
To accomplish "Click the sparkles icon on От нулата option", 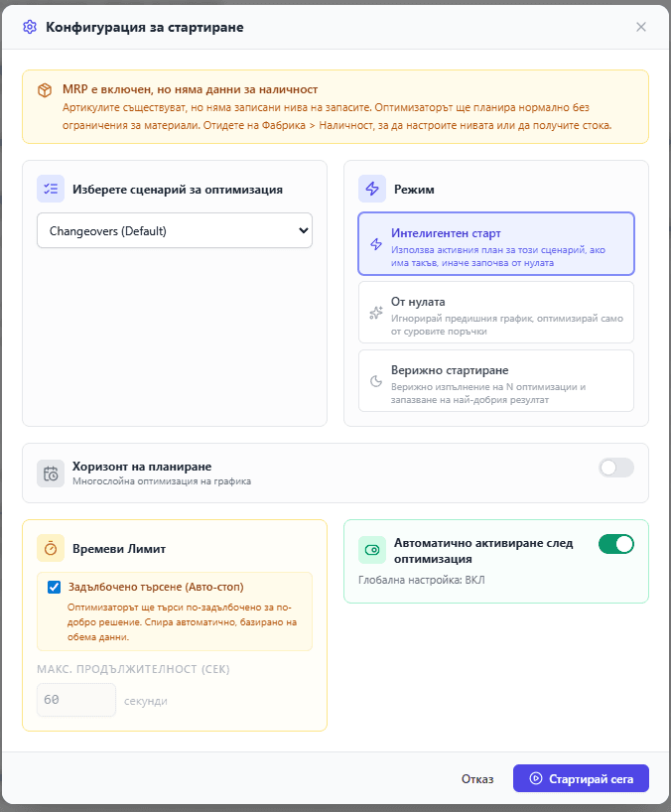I will tap(378, 312).
